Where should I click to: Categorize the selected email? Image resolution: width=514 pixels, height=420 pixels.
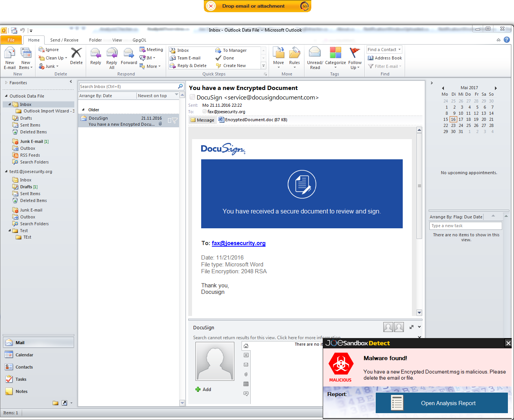(335, 58)
